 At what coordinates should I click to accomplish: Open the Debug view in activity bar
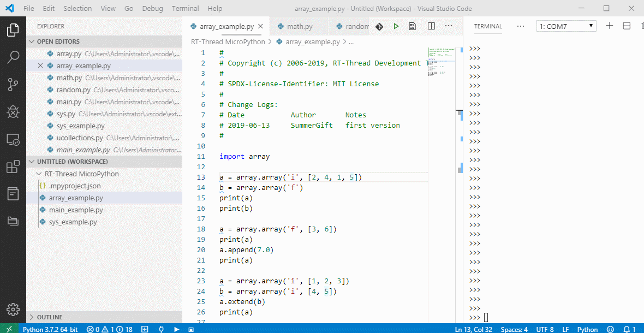pyautogui.click(x=13, y=112)
